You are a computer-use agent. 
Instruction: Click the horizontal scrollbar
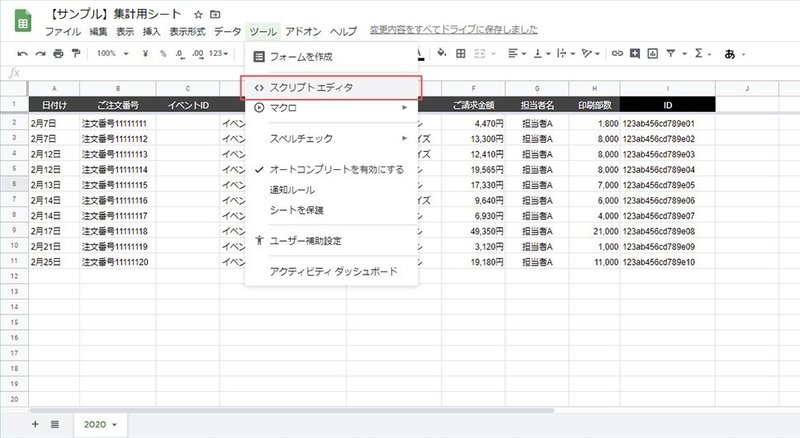pos(292,410)
